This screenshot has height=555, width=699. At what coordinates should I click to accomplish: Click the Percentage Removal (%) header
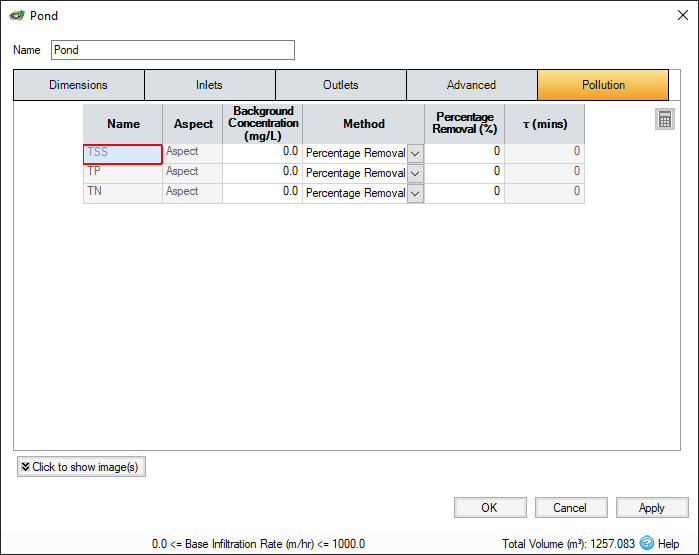click(x=465, y=124)
